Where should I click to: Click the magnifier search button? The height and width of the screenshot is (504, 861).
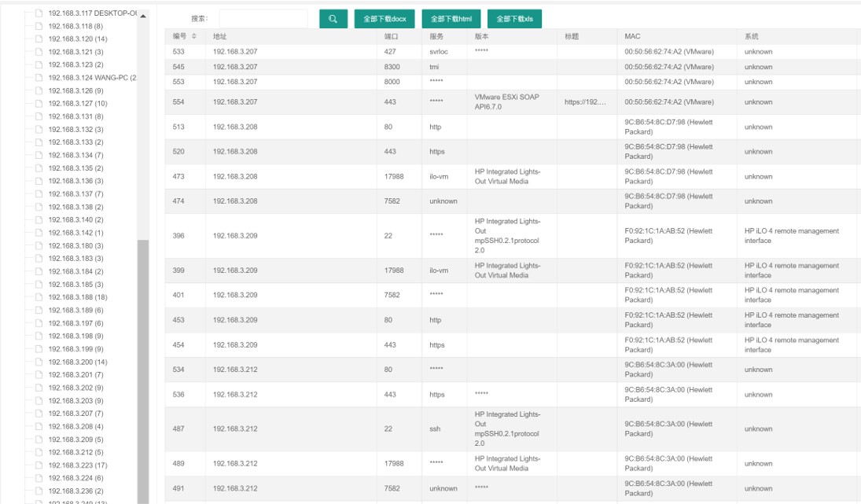coord(333,19)
